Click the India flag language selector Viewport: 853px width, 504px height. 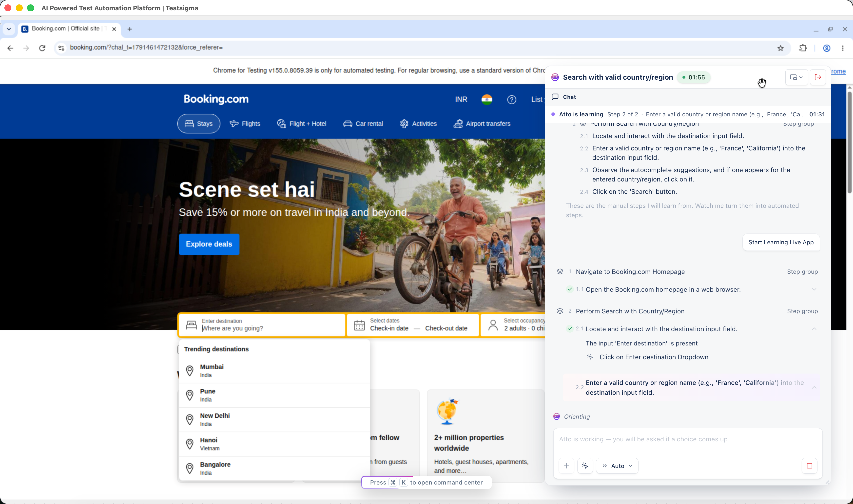click(487, 100)
